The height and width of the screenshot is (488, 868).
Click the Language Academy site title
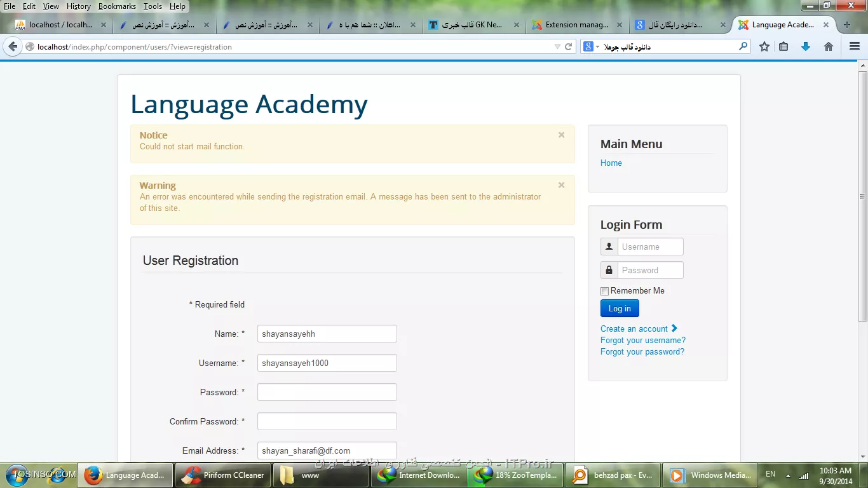tap(249, 105)
